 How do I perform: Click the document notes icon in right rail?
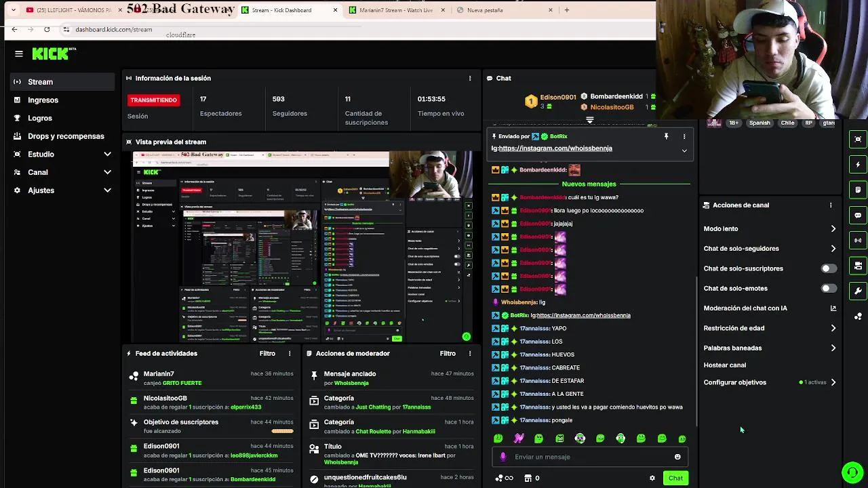coord(858,190)
